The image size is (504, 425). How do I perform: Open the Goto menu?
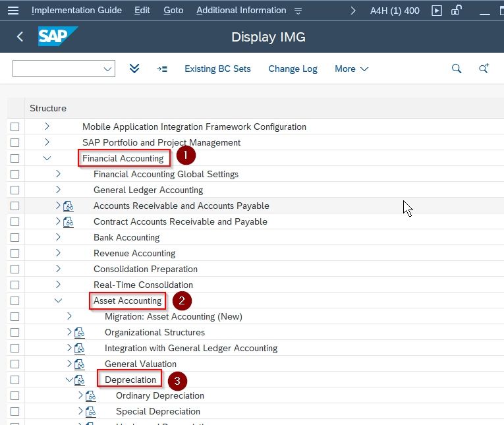point(173,11)
